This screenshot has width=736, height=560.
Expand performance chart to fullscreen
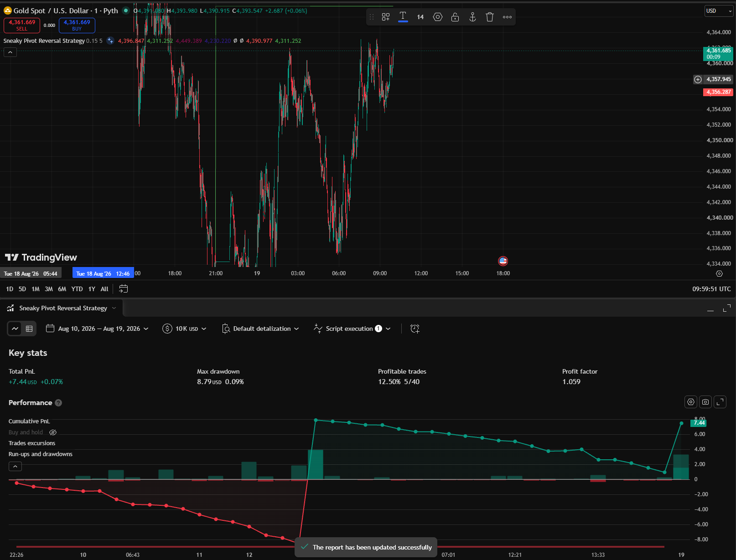[720, 402]
